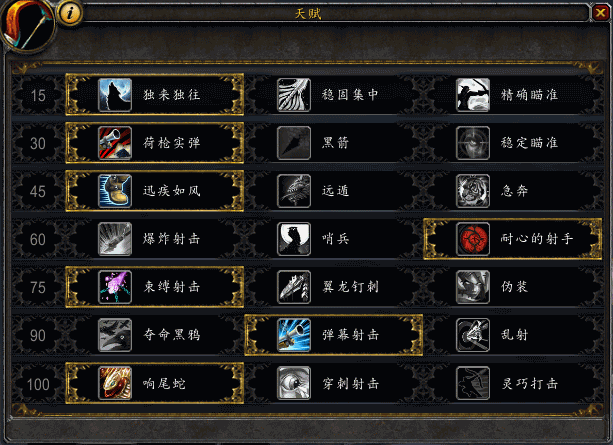Select the 响尾蛇 snake talent icon
This screenshot has height=445, width=613.
[x=115, y=383]
